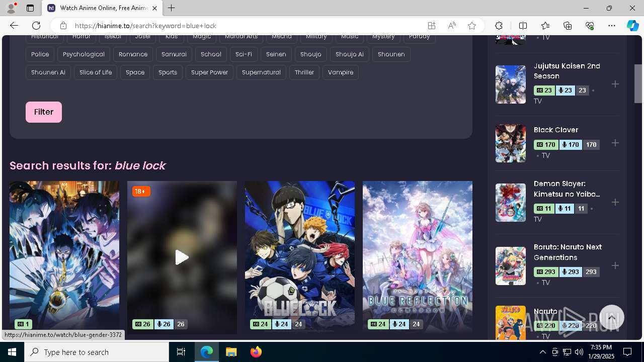Image resolution: width=644 pixels, height=362 pixels.
Task: Open the app available icon in address bar
Action: pos(431,26)
